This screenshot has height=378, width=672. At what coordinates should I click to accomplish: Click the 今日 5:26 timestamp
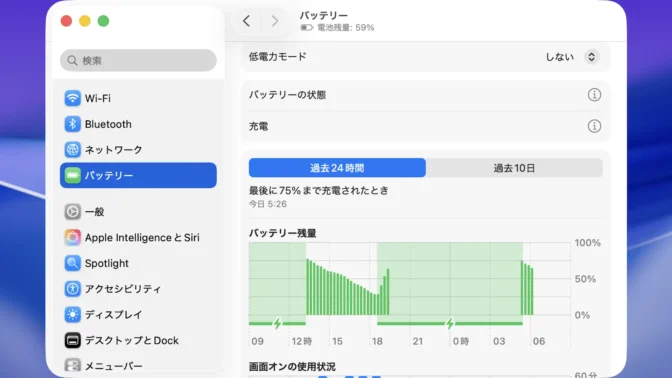tap(268, 204)
